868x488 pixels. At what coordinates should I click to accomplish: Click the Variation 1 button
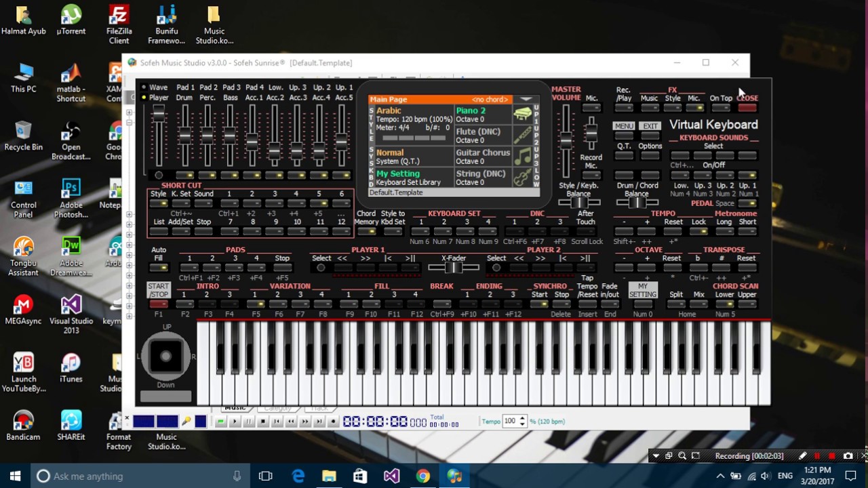click(255, 305)
